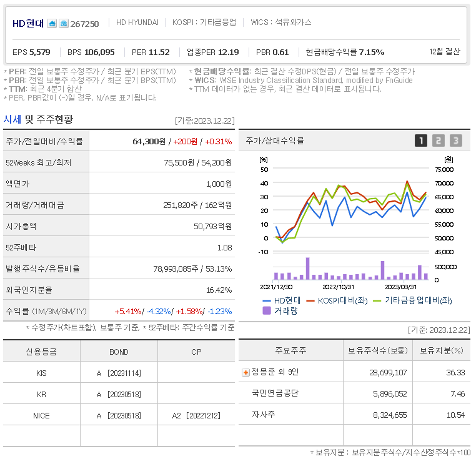The height and width of the screenshot is (464, 476).
Task: Click the tallest purple volume bar in chart
Action: click(x=307, y=269)
